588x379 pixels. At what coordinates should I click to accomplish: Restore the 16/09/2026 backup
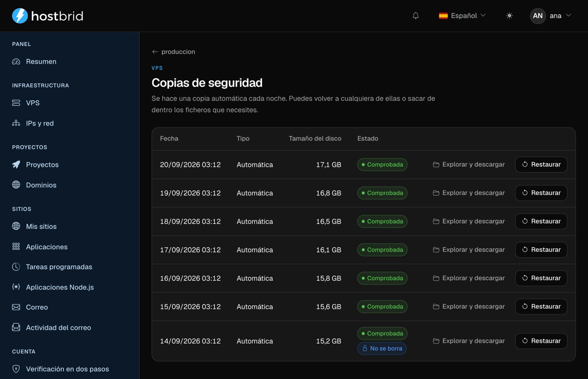(541, 278)
